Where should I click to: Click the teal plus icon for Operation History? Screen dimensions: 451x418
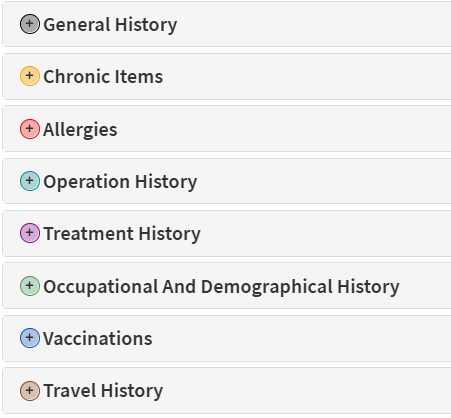(30, 181)
